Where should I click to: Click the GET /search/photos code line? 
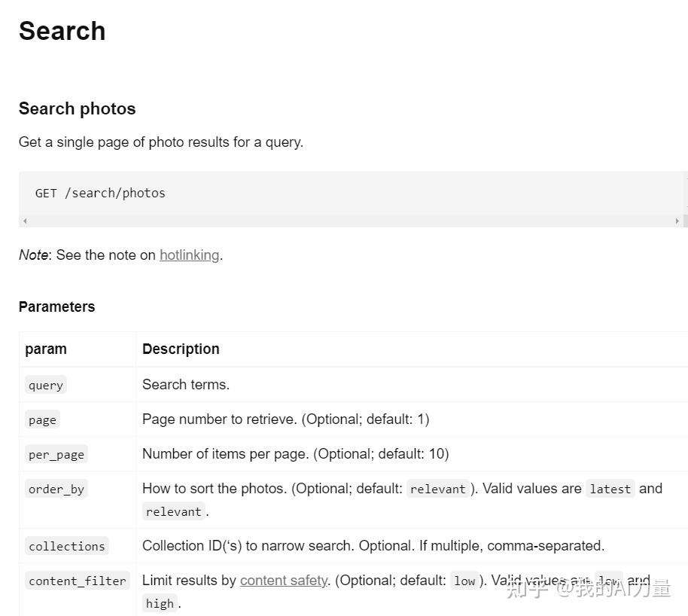[x=100, y=194]
